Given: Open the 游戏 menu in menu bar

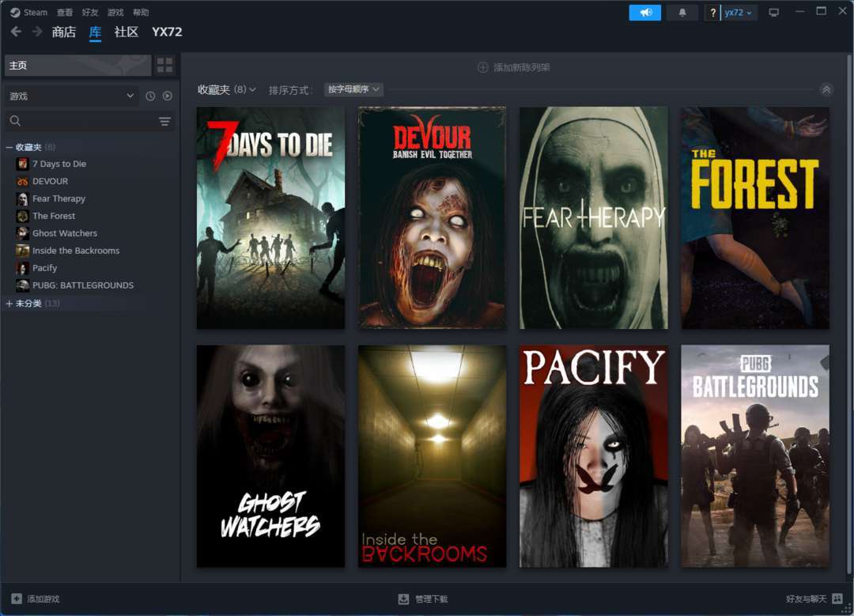Looking at the screenshot, I should click(115, 13).
